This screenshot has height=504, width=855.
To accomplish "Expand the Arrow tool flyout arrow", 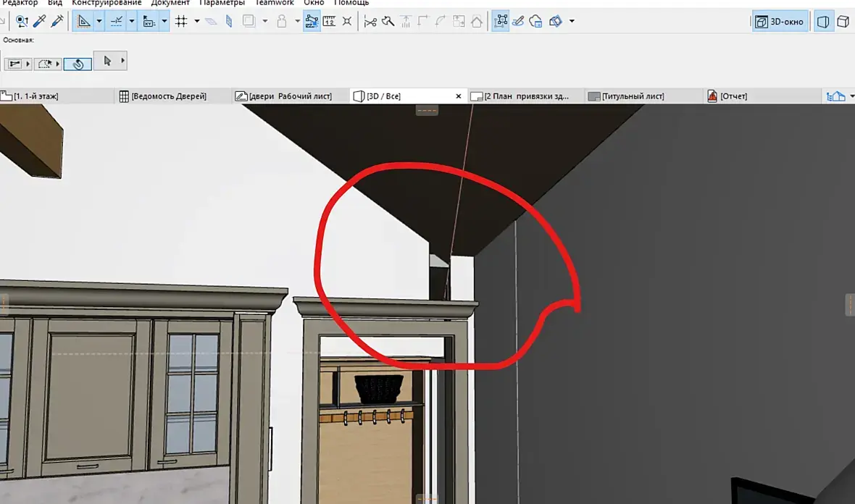I will 122,61.
